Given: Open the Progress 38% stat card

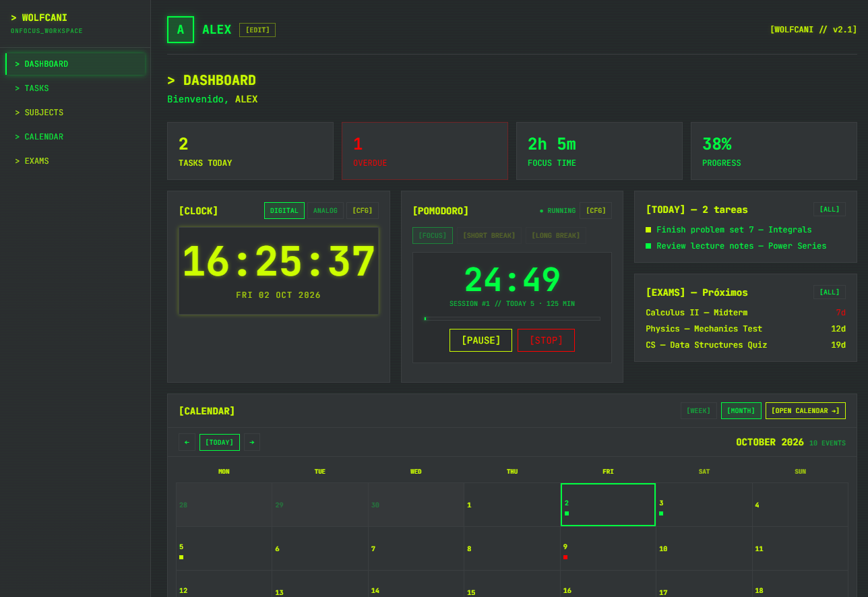Looking at the screenshot, I should 774,151.
